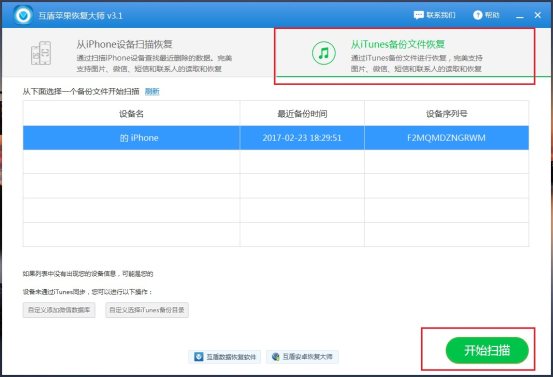Switch to 从iTunes备份文件恢复 tab

tap(414, 53)
